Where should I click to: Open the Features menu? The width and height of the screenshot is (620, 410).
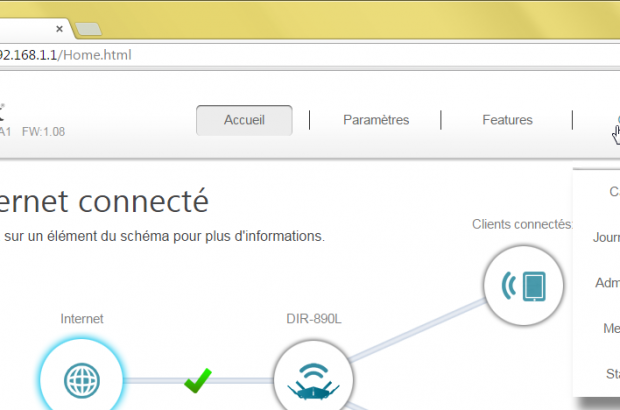507,120
